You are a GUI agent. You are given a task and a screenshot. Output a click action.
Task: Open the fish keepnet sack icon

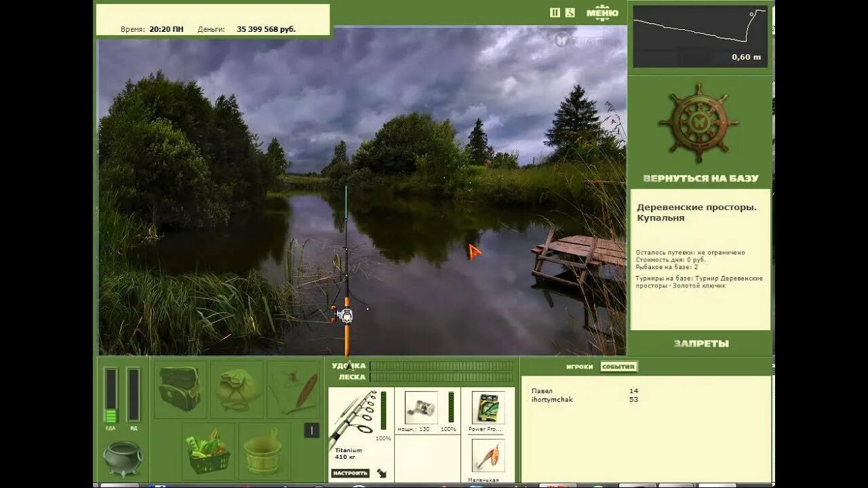(237, 389)
